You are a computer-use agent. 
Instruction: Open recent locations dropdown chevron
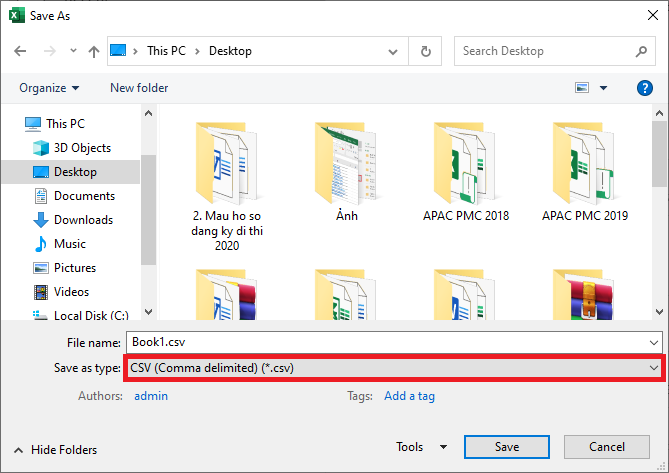pyautogui.click(x=73, y=51)
